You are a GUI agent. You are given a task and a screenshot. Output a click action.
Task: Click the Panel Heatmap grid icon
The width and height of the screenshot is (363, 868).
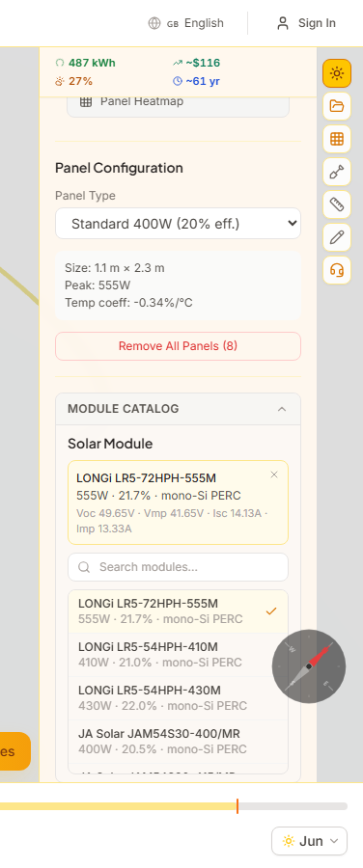pos(86,102)
